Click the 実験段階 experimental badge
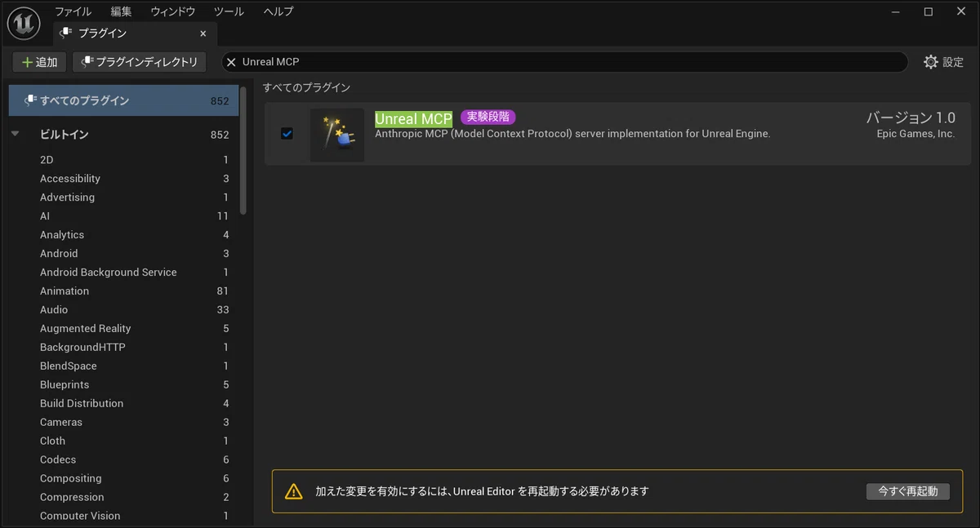980x528 pixels. pos(488,118)
